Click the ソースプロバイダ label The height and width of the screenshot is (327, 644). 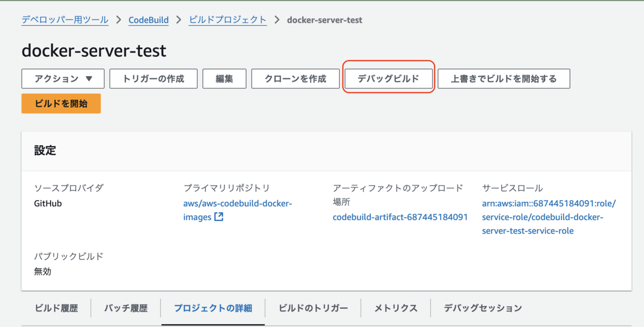point(69,188)
